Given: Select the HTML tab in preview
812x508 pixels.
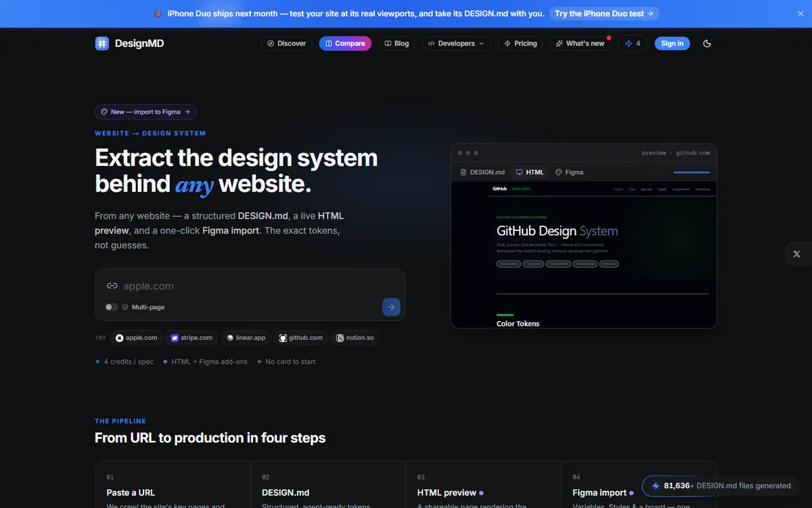Looking at the screenshot, I should [x=530, y=172].
